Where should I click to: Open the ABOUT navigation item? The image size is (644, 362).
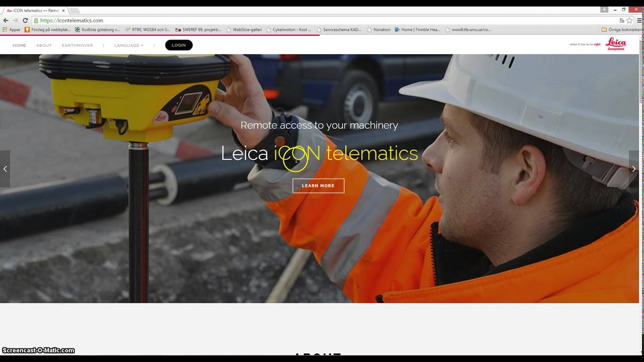pyautogui.click(x=44, y=45)
